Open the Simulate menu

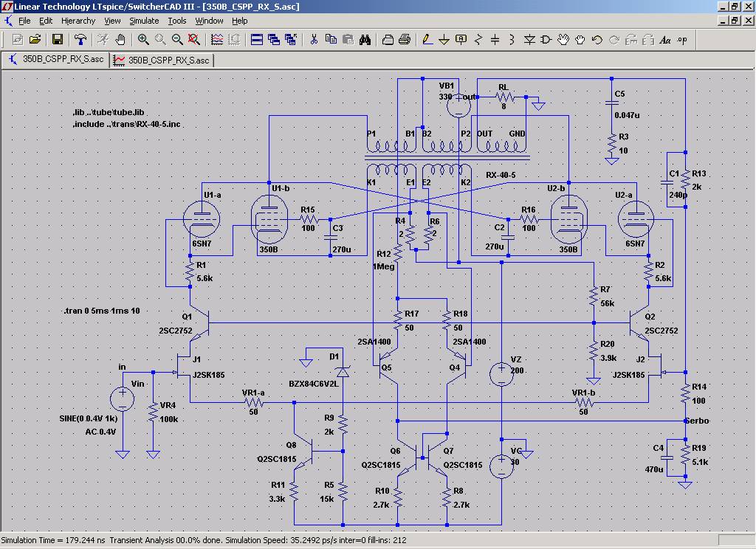(x=144, y=21)
